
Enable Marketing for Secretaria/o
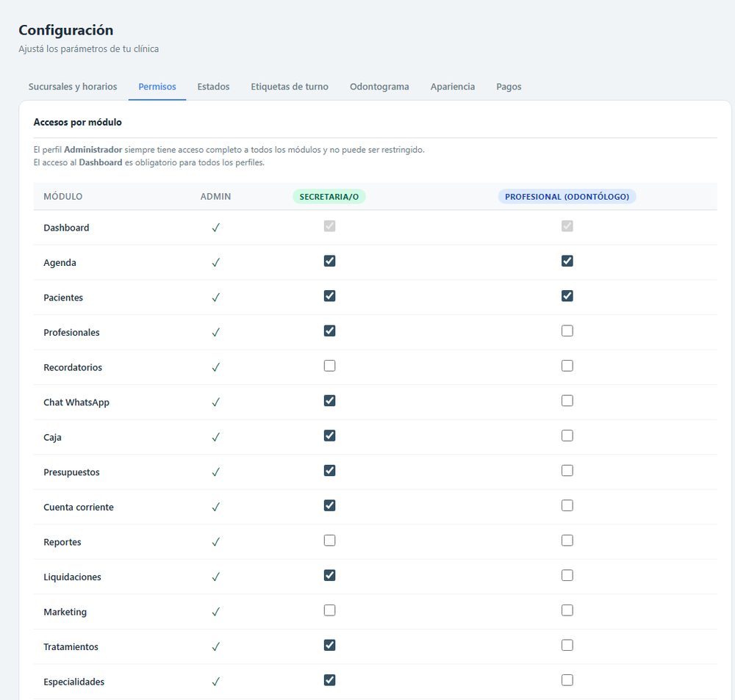[x=329, y=610]
